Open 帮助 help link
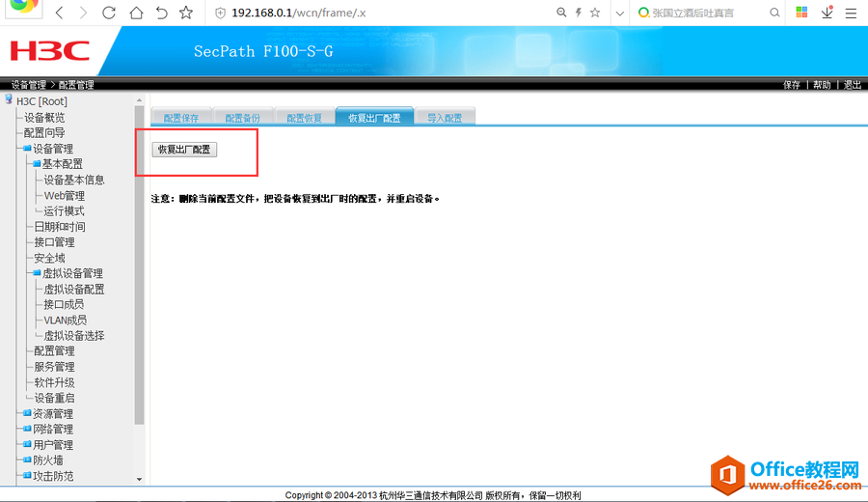 coord(822,84)
